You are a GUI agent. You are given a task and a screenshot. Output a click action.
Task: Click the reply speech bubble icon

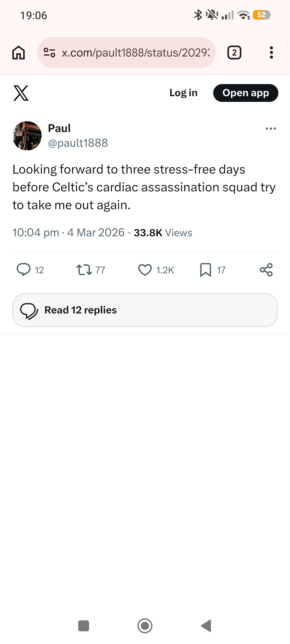click(x=24, y=270)
